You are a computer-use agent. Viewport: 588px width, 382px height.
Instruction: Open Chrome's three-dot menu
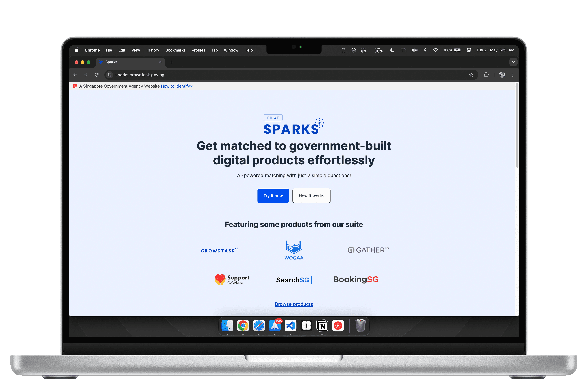click(513, 75)
